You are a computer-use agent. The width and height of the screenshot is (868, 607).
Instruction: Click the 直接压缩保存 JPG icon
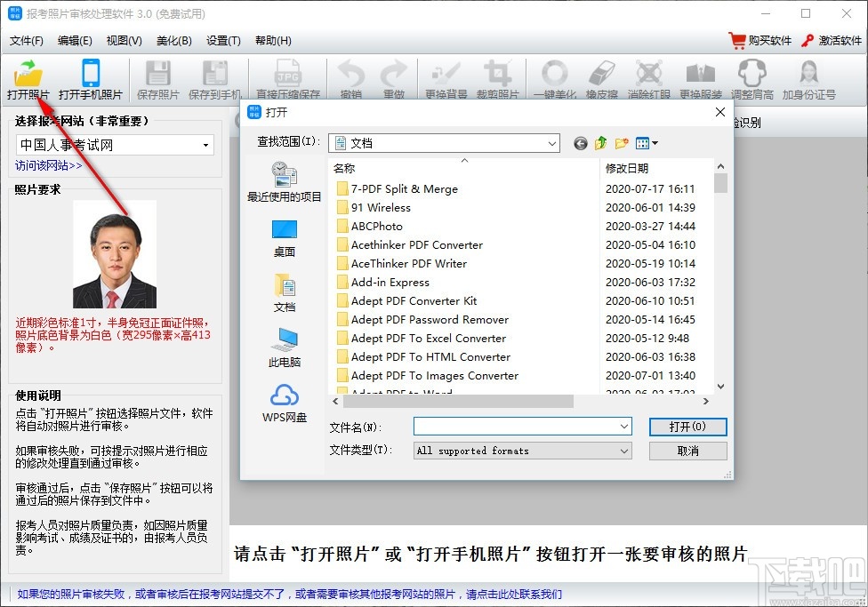[x=288, y=73]
